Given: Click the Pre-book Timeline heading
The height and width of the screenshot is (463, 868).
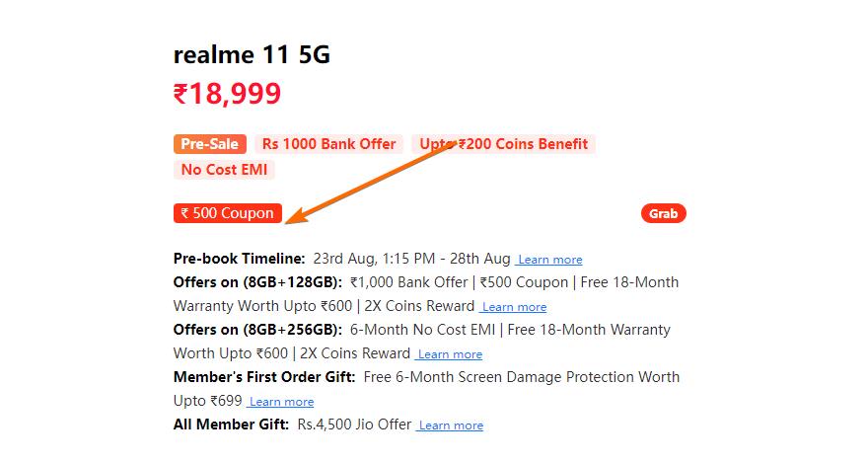Looking at the screenshot, I should coord(240,259).
